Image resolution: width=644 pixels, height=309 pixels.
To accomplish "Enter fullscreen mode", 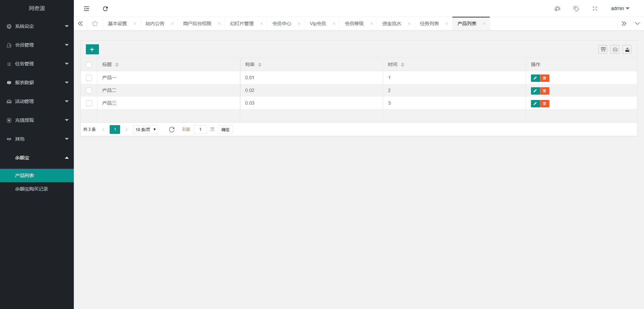I will click(595, 9).
